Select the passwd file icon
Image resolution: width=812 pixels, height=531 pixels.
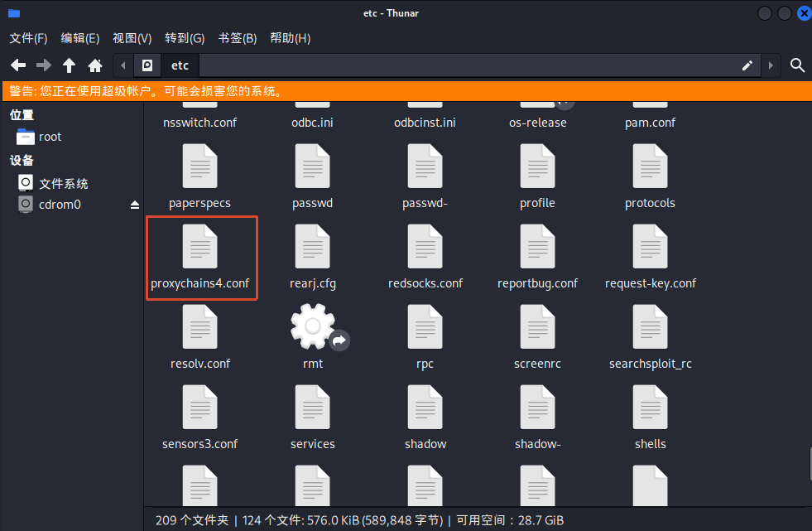coord(313,167)
